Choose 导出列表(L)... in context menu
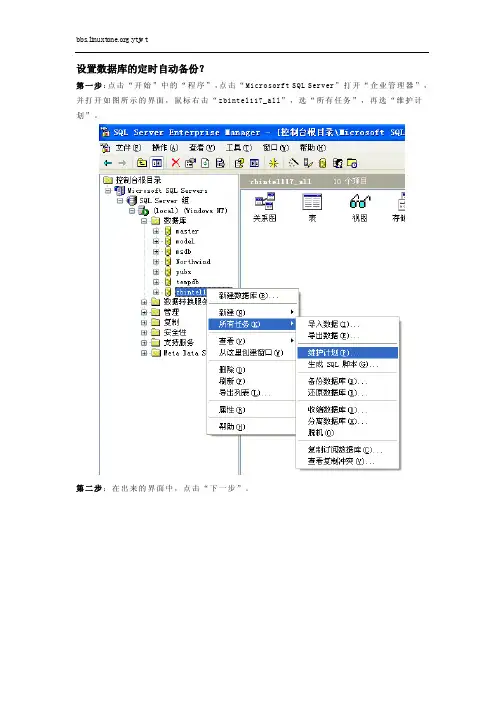 click(x=253, y=393)
